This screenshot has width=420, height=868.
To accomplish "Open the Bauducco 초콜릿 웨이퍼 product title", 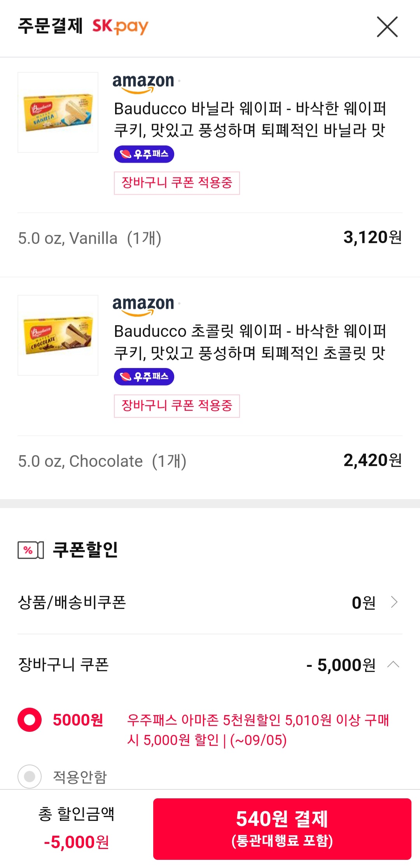I will (x=250, y=342).
